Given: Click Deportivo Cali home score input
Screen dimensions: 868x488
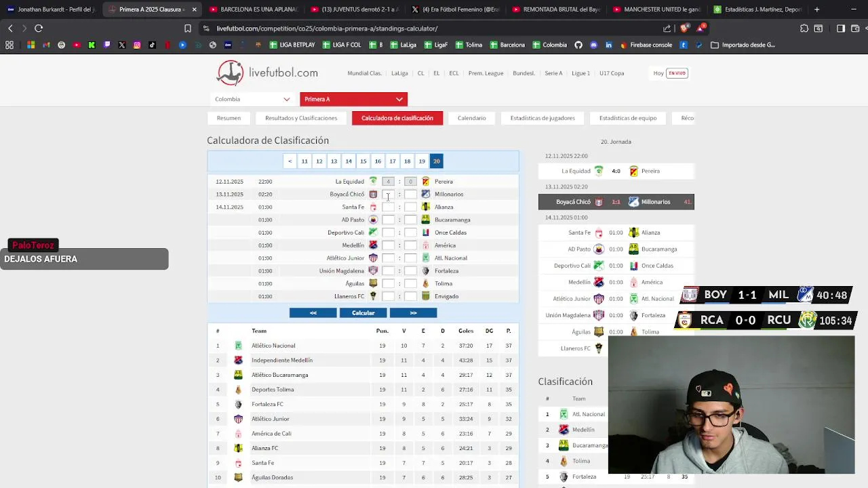Looking at the screenshot, I should pos(388,232).
